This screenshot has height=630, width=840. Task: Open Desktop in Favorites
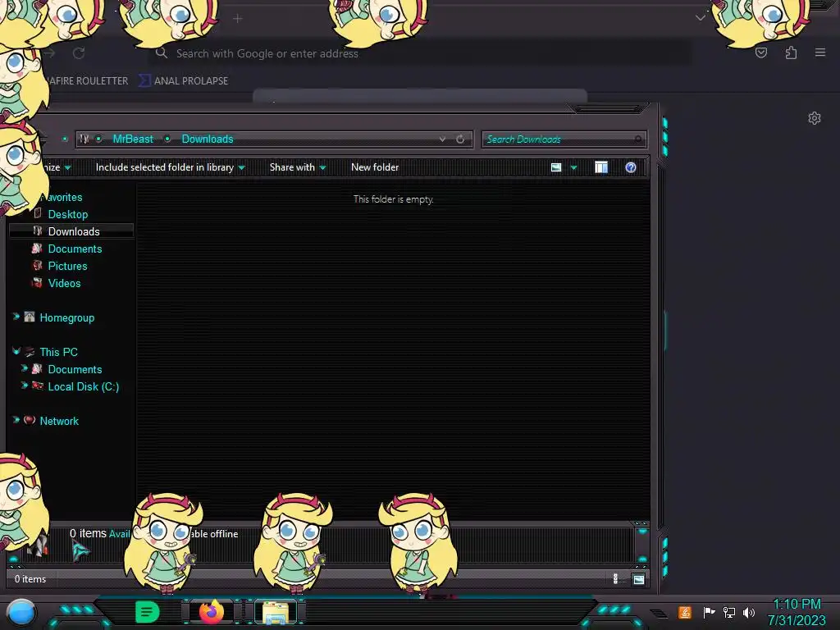[67, 214]
